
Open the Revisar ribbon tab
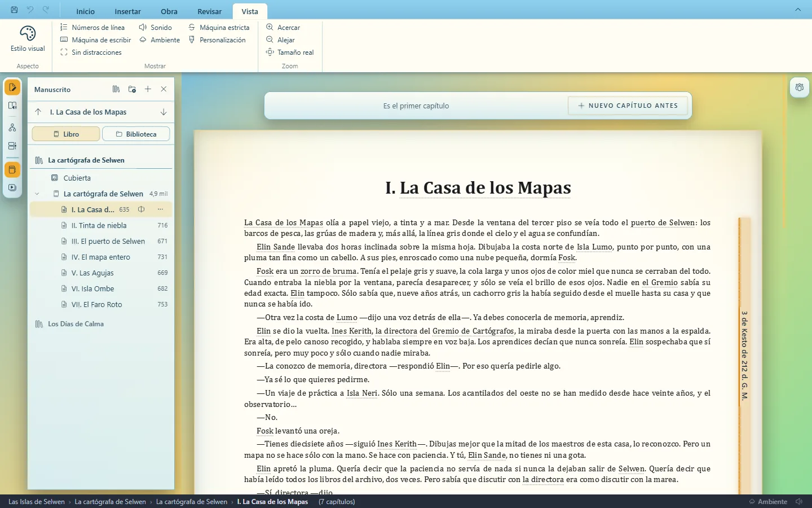tap(210, 11)
